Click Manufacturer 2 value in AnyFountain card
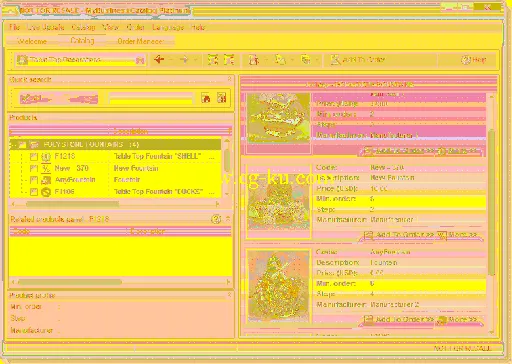The width and height of the screenshot is (512, 364). 395,304
